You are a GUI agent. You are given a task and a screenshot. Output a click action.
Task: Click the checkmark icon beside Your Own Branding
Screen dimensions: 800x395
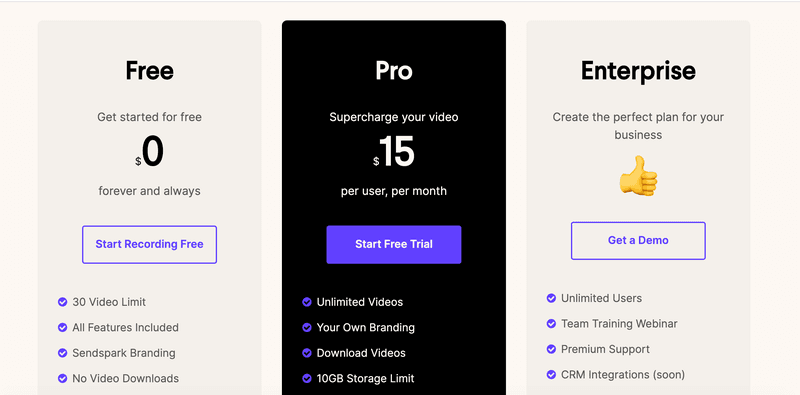point(307,328)
